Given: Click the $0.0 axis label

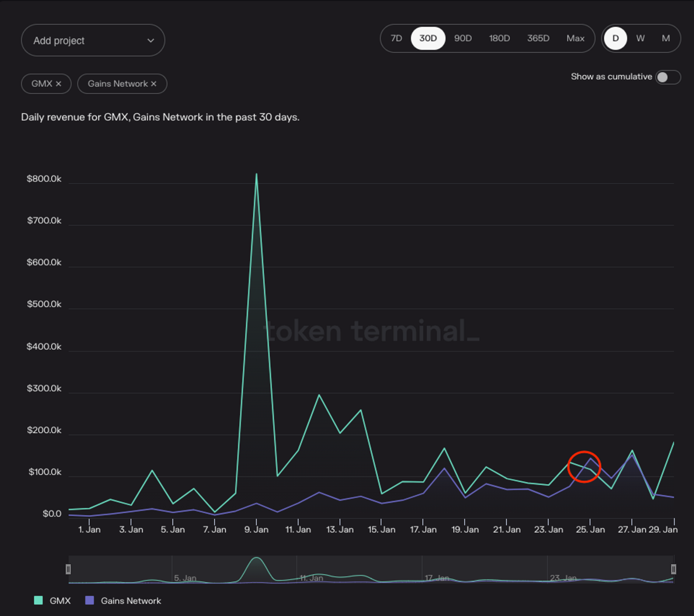Looking at the screenshot, I should [x=52, y=514].
